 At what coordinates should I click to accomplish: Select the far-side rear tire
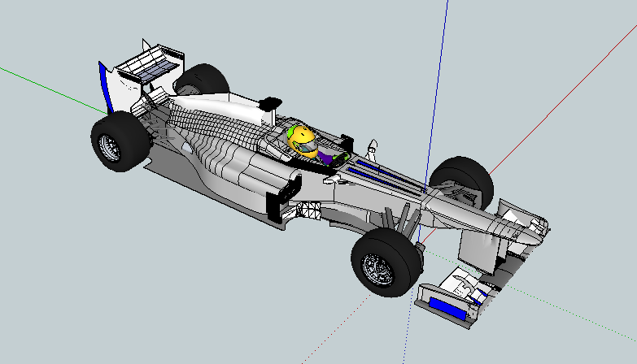[202, 79]
